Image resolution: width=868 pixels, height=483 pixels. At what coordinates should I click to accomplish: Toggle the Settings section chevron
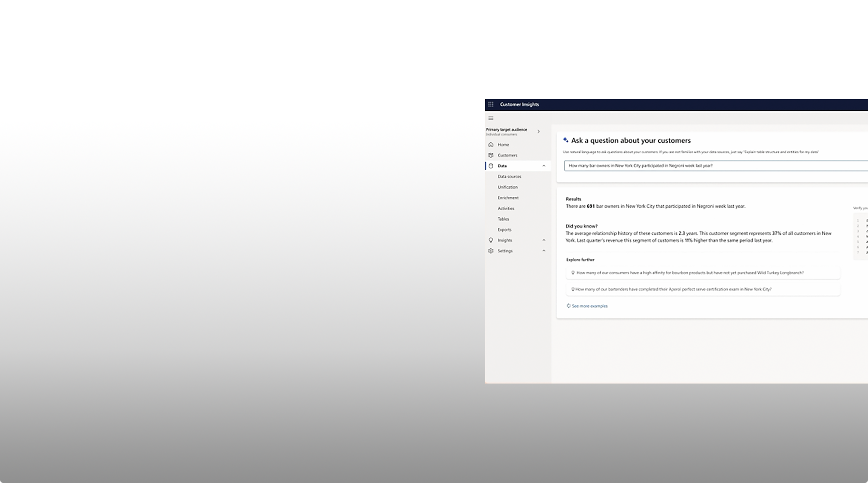tap(544, 251)
